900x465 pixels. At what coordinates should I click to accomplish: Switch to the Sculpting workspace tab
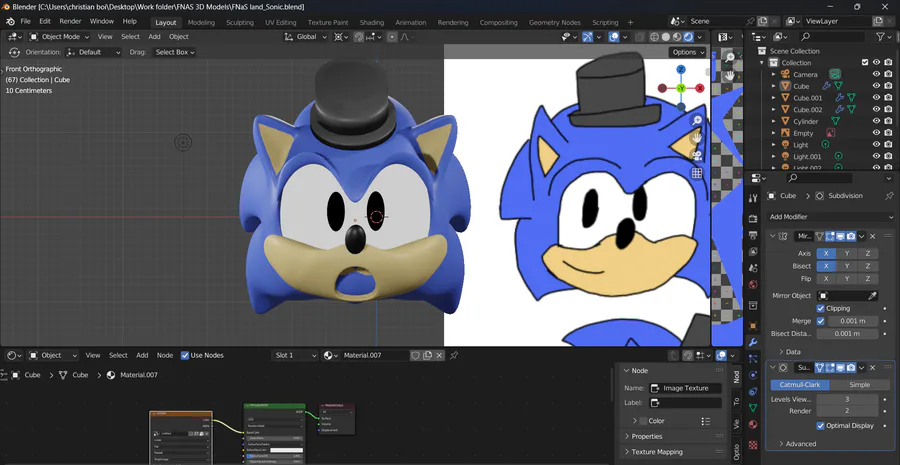pos(240,22)
